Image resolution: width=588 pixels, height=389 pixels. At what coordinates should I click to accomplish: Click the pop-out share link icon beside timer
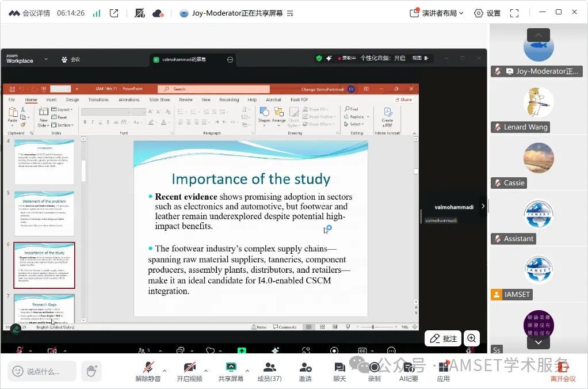tap(114, 13)
